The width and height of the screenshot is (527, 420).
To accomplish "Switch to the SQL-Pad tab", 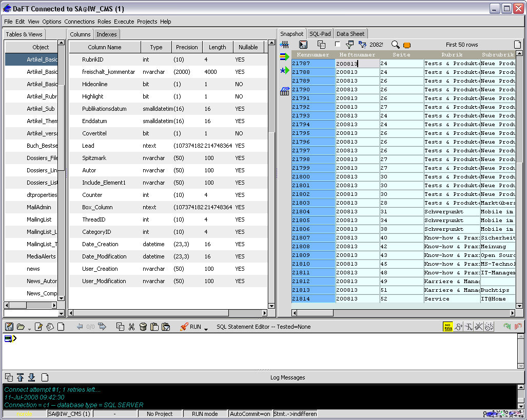I will [x=320, y=34].
